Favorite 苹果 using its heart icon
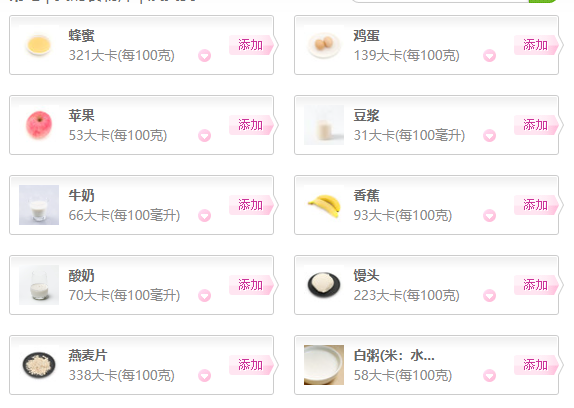Image resolution: width=574 pixels, height=408 pixels. point(204,136)
